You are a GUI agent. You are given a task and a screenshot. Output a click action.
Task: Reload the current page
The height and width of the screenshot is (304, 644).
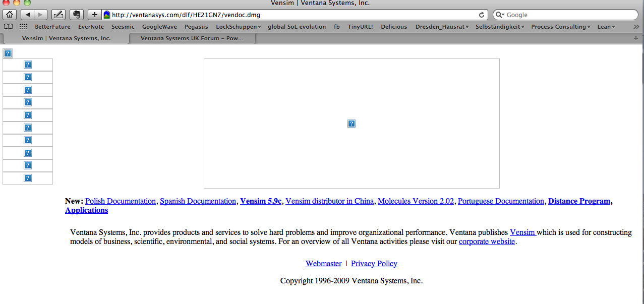(482, 15)
